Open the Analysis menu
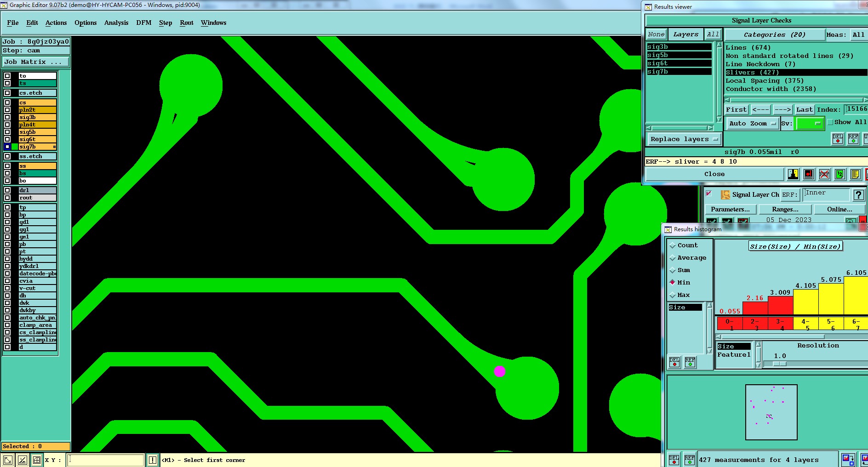Screen dimensions: 868x467 116,23
